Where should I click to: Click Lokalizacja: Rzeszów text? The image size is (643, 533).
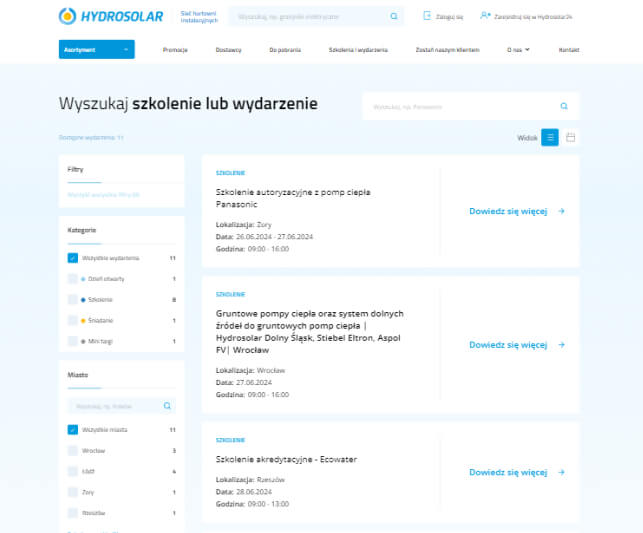250,479
